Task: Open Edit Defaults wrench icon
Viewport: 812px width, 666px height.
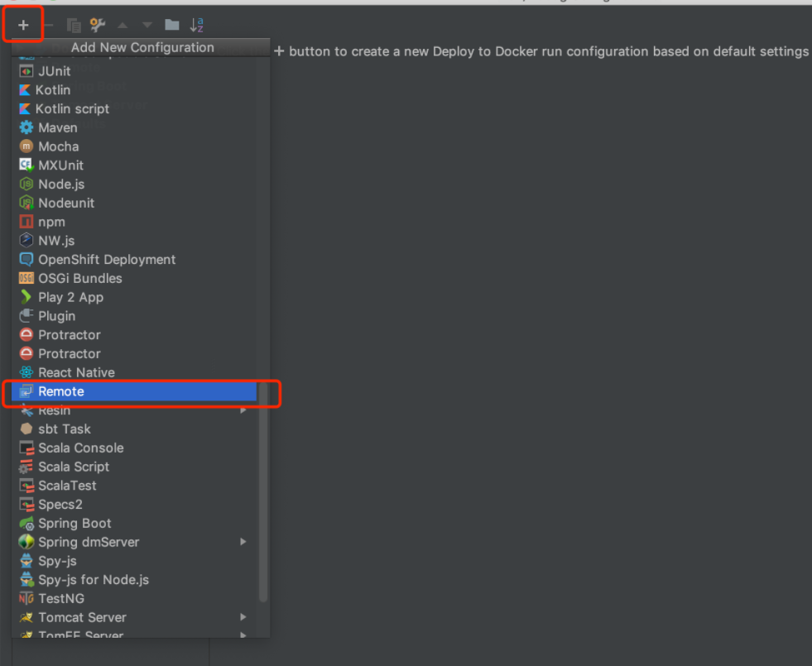Action: [x=98, y=24]
